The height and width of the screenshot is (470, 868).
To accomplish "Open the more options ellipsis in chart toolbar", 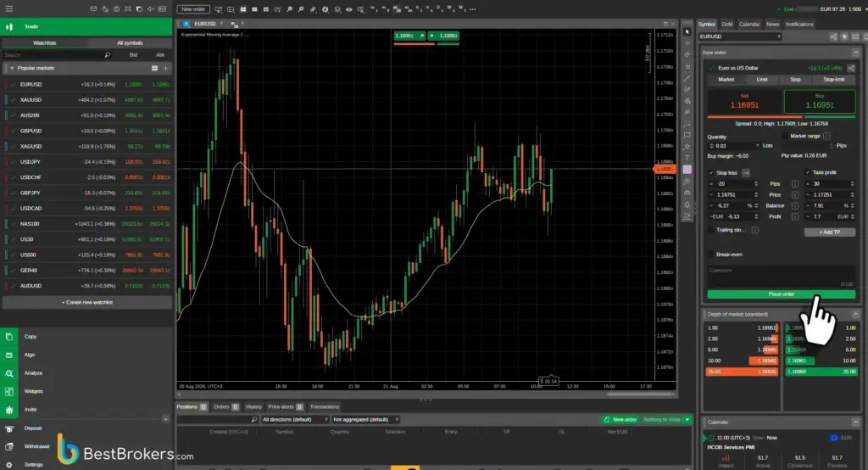I will point(472,9).
